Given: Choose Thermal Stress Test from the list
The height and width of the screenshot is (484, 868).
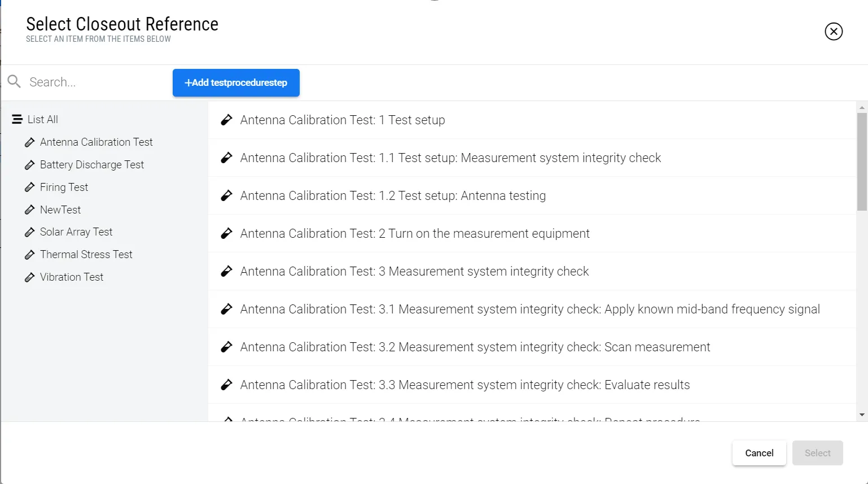Looking at the screenshot, I should (86, 255).
